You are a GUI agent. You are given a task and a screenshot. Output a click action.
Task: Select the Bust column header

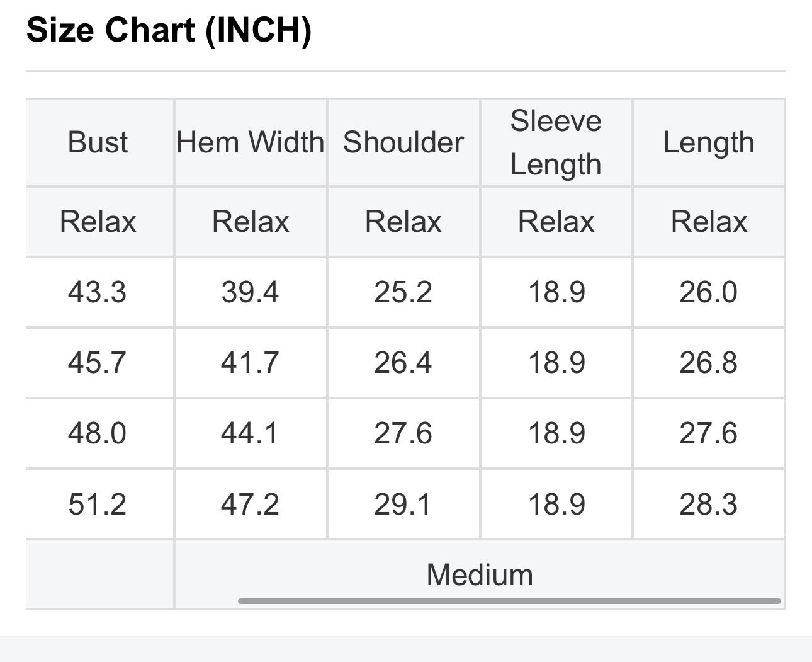click(x=98, y=142)
